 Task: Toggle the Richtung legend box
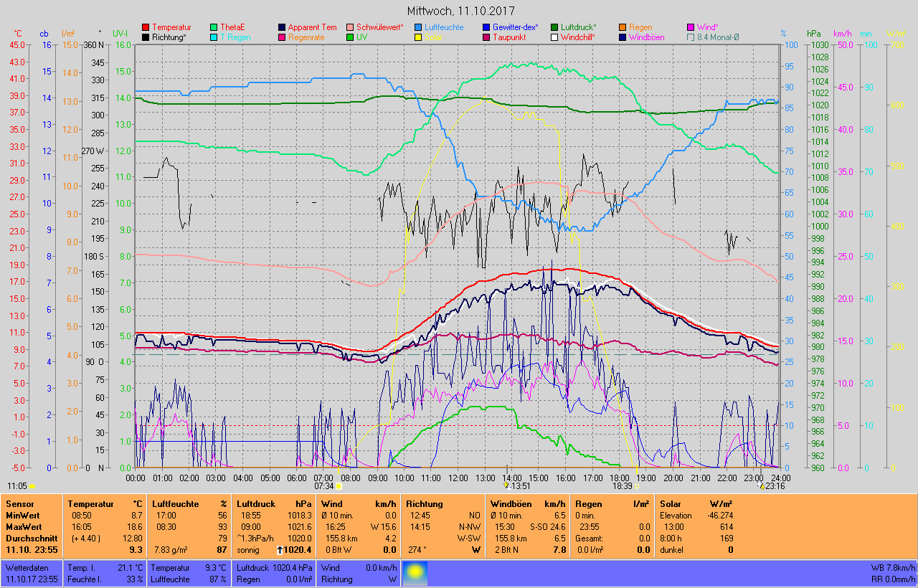(x=146, y=37)
